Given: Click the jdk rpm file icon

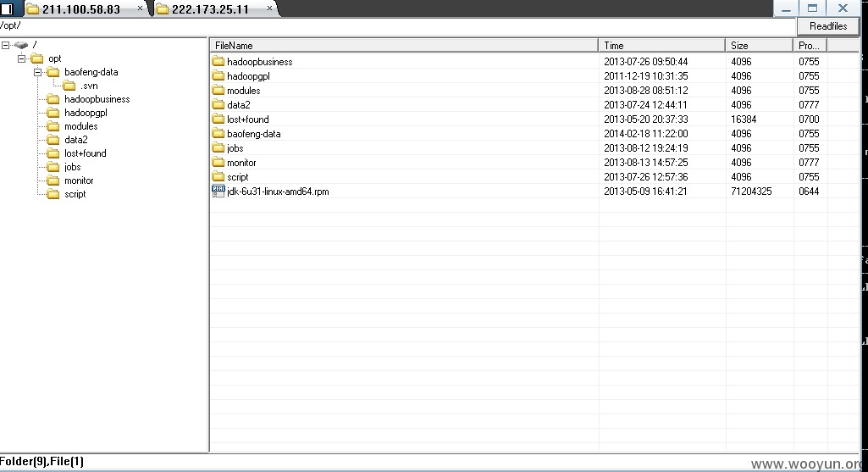Looking at the screenshot, I should (218, 192).
